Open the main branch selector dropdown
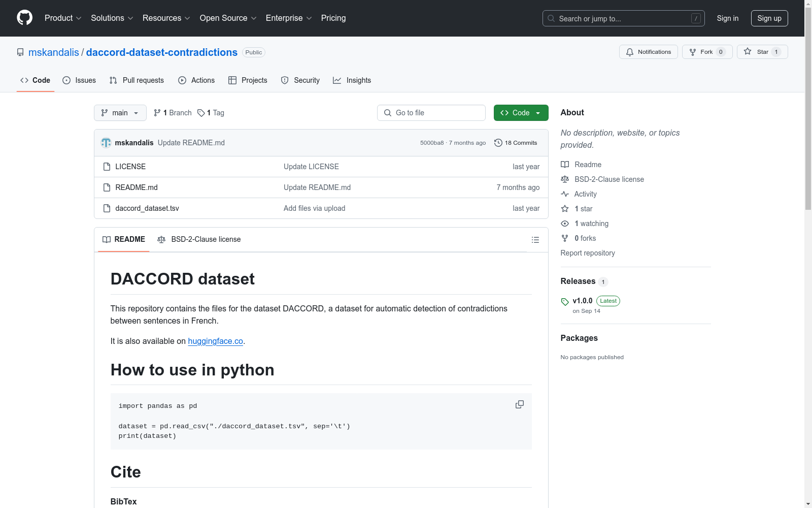 tap(120, 113)
